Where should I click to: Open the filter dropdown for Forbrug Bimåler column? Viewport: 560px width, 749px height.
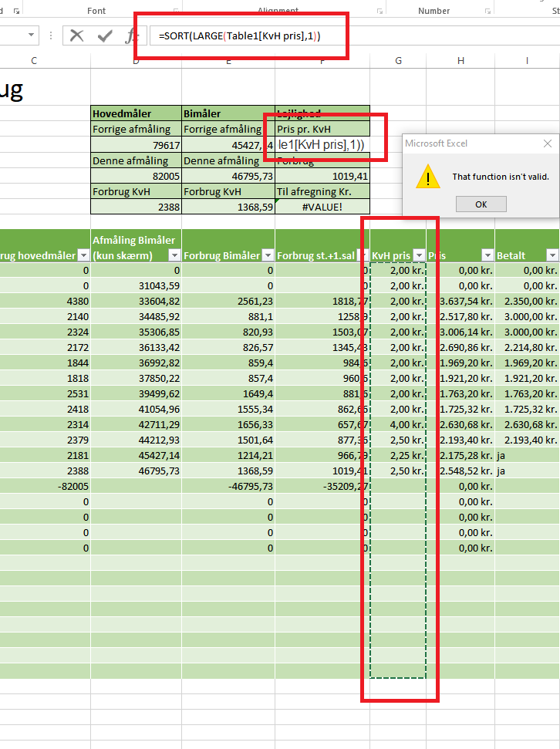coord(268,255)
